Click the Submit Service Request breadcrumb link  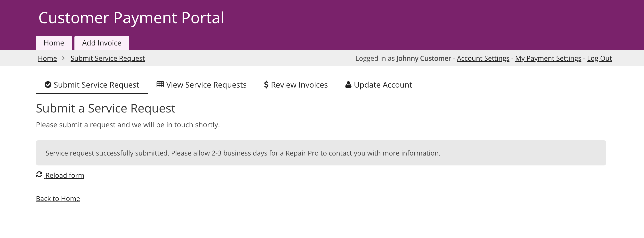click(x=107, y=58)
